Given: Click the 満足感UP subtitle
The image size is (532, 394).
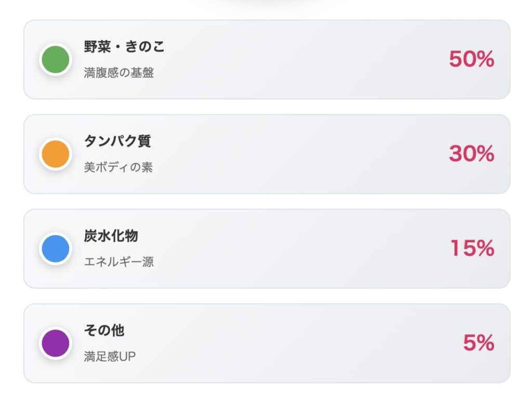Looking at the screenshot, I should coord(110,357).
